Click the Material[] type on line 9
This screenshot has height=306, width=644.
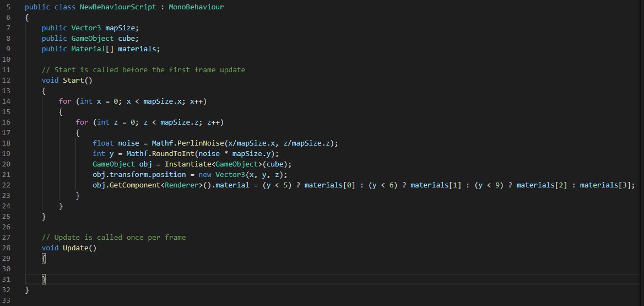pos(93,49)
